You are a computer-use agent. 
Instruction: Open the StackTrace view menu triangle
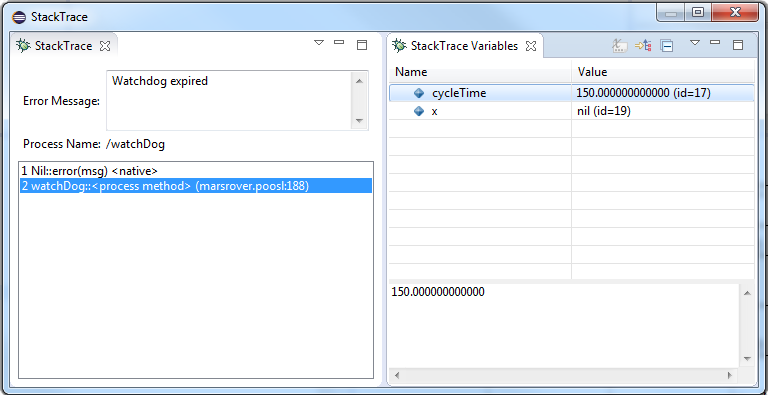coord(319,43)
